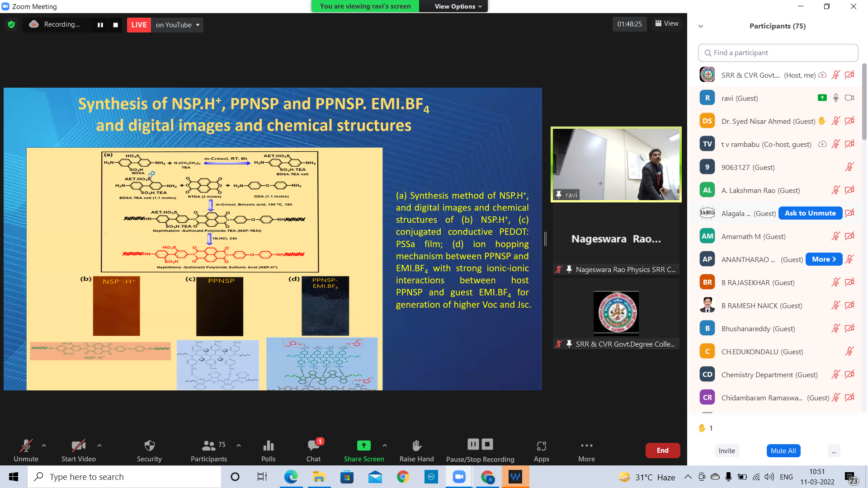Click the Mute All button
The height and width of the screenshot is (488, 868).
pos(783,450)
